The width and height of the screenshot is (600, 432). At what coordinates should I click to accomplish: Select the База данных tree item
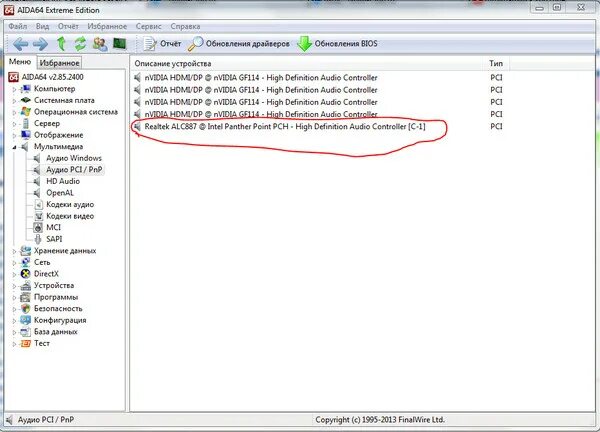point(55,332)
